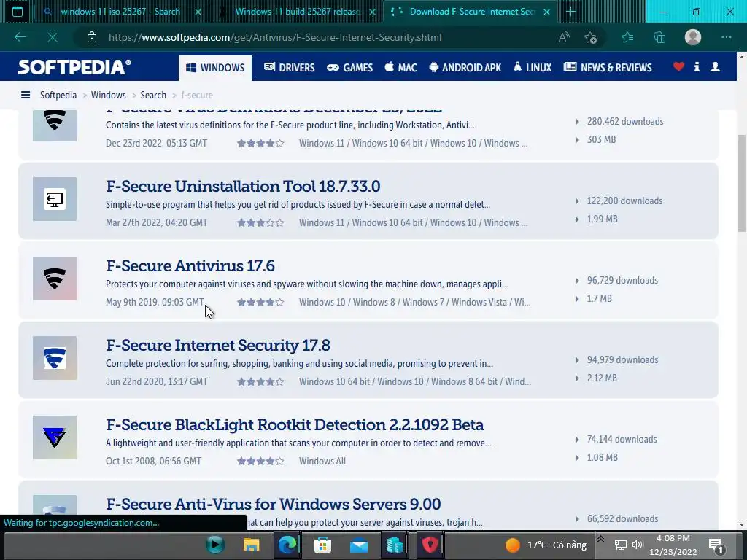Open File Explorer from the taskbar

coord(251,545)
